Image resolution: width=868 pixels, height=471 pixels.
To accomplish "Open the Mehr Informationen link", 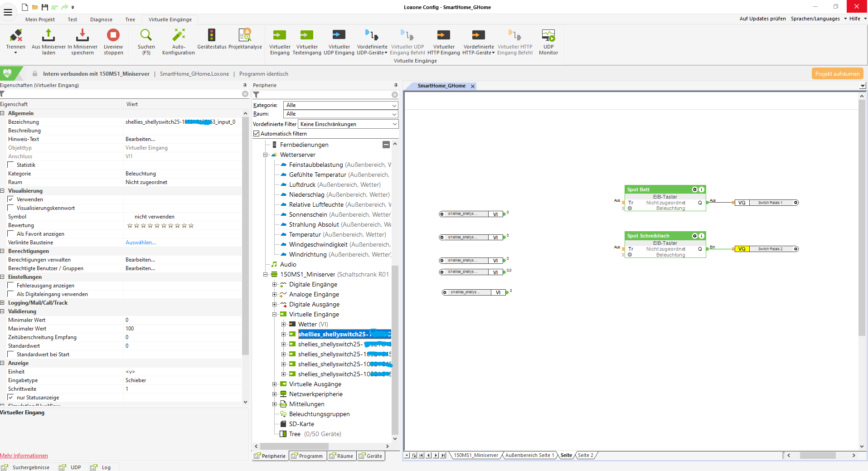I will pyautogui.click(x=24, y=456).
